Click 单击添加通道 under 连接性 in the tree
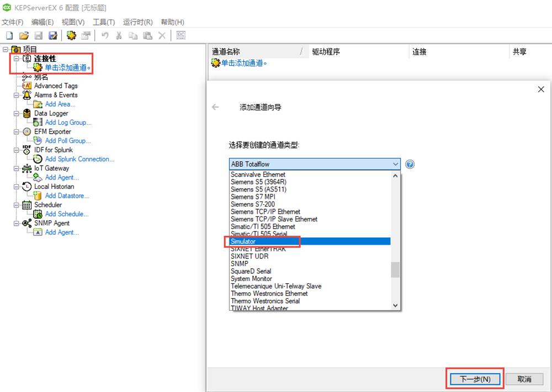 coord(67,67)
